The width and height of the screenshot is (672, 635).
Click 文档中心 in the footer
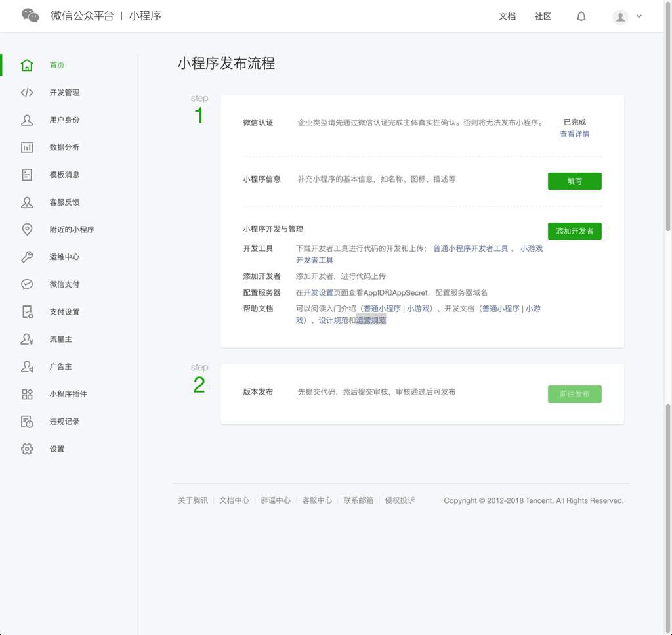234,500
